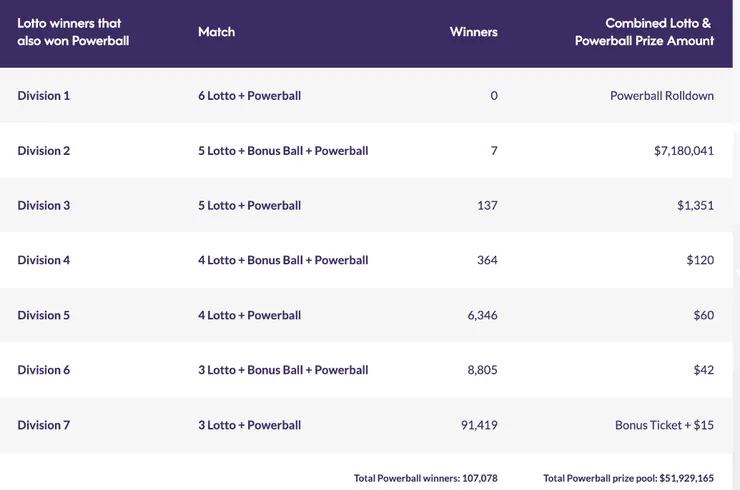Image resolution: width=740 pixels, height=490 pixels.
Task: Click the 'Winners' column header
Action: pyautogui.click(x=473, y=32)
